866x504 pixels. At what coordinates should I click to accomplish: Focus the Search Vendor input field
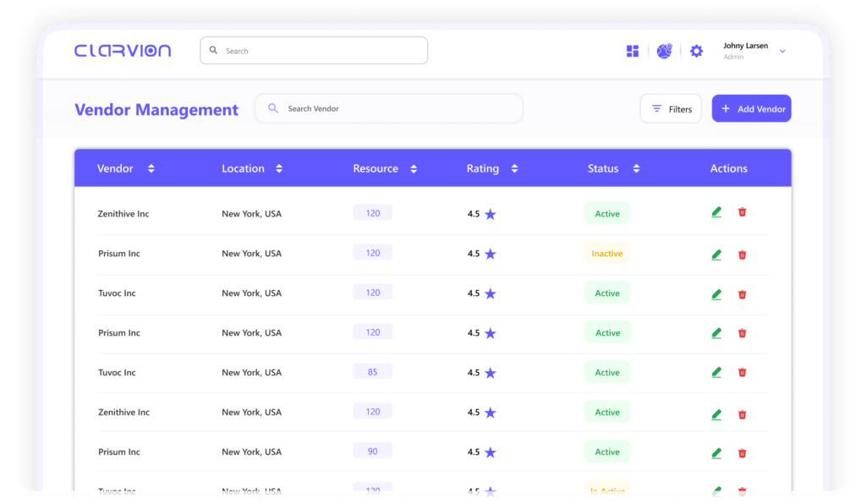tap(397, 109)
